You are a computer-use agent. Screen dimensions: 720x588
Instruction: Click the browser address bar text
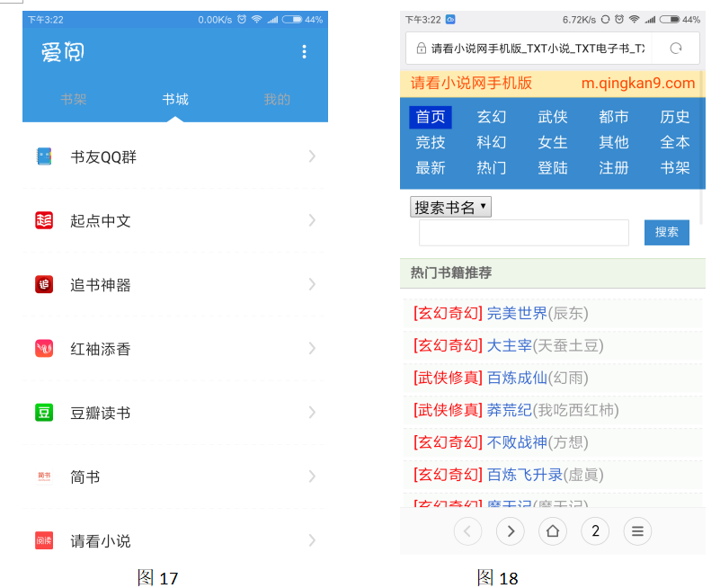[538, 49]
